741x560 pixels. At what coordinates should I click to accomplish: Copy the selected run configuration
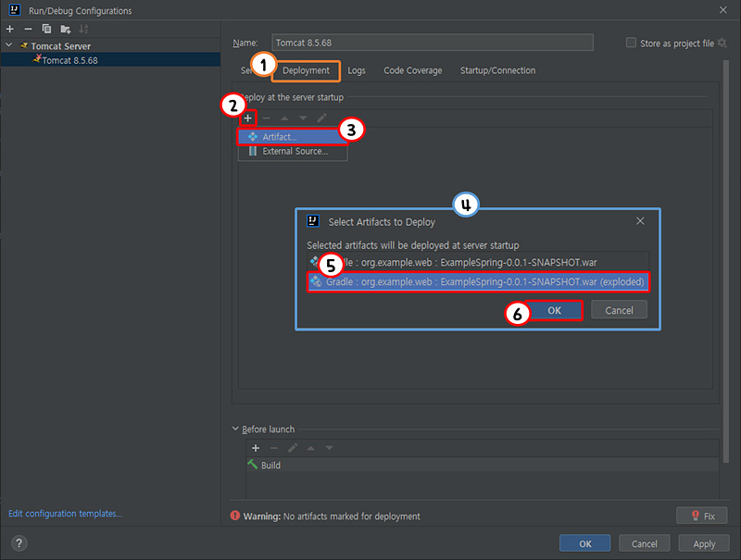pos(46,30)
